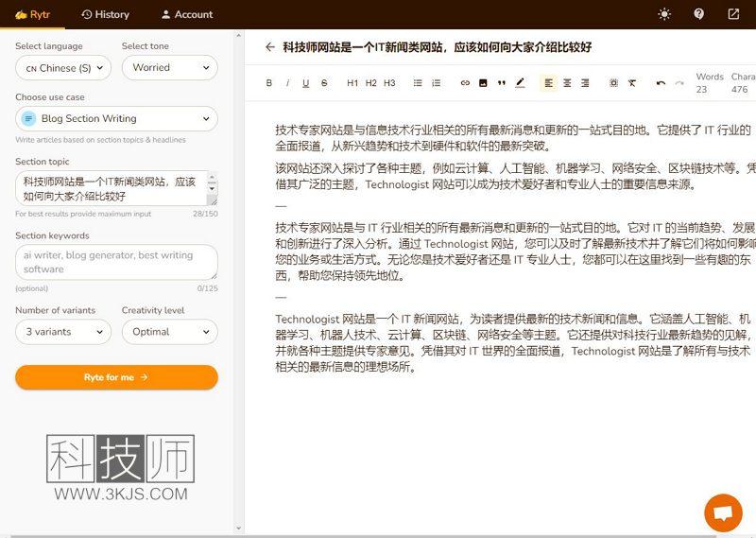This screenshot has height=538, width=756.
Task: Go back using the arrow beside title
Action: tap(270, 47)
